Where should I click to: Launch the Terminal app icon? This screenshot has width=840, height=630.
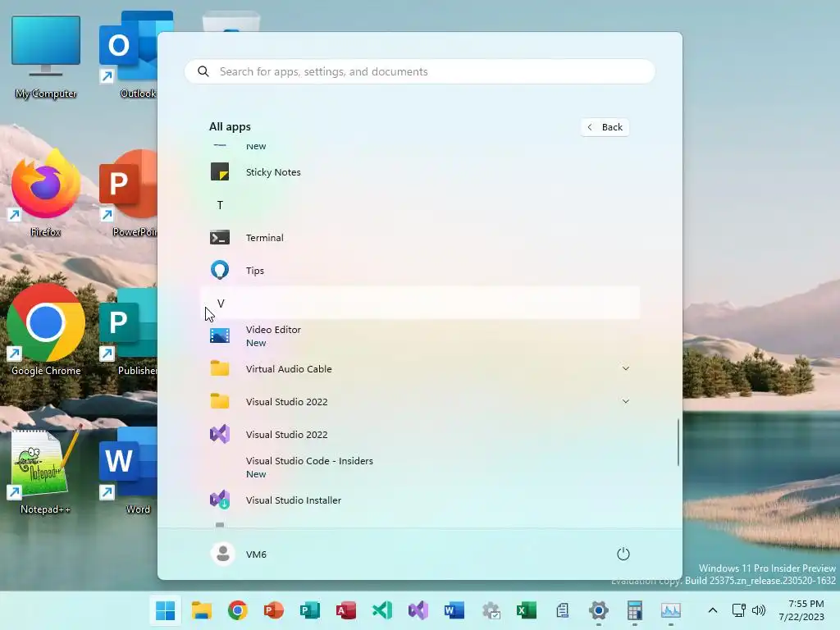[220, 237]
